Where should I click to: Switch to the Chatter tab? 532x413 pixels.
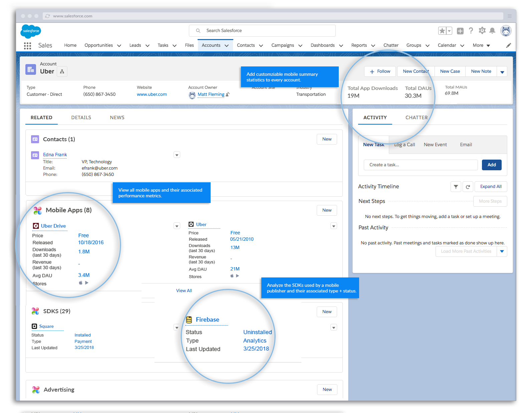pyautogui.click(x=416, y=118)
